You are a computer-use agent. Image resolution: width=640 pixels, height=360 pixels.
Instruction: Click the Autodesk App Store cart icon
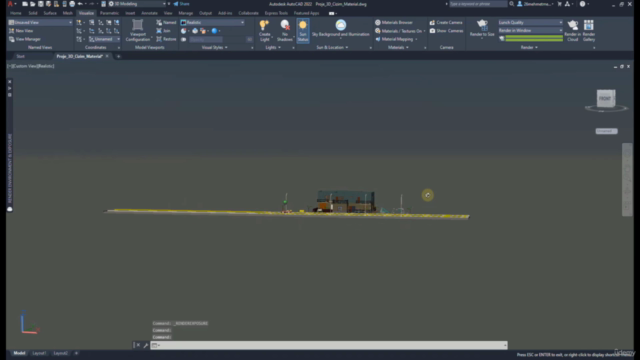560,4
